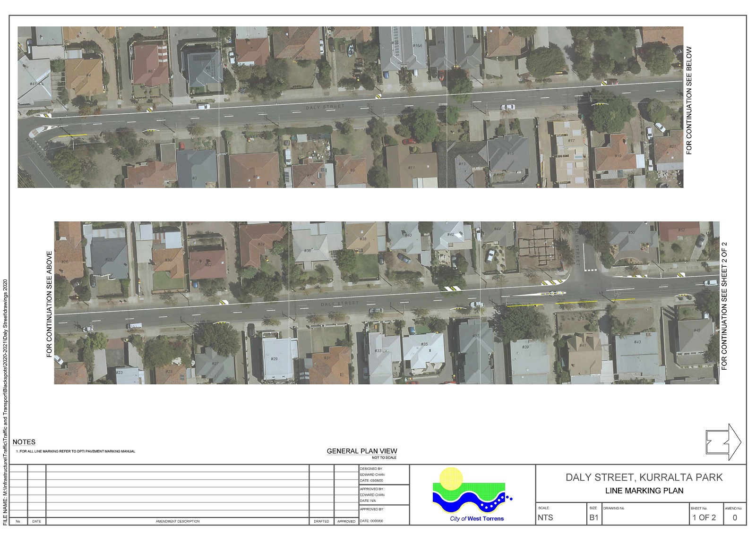Click the 'DRAFTED' column header
756x534 pixels.
click(321, 521)
